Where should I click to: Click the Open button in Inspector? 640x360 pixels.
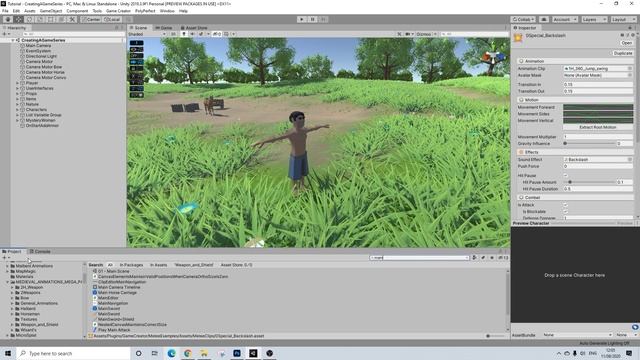[627, 42]
